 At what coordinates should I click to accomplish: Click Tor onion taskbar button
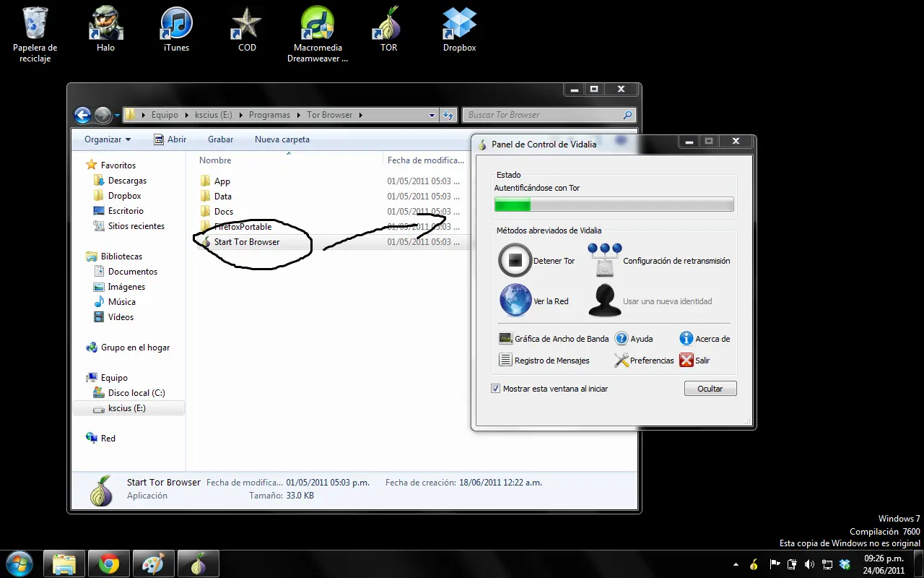coord(199,564)
